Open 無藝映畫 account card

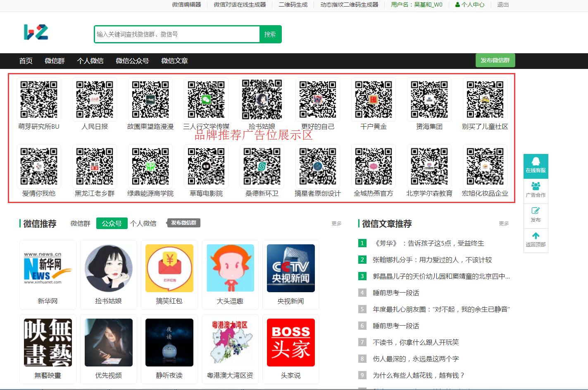48,349
